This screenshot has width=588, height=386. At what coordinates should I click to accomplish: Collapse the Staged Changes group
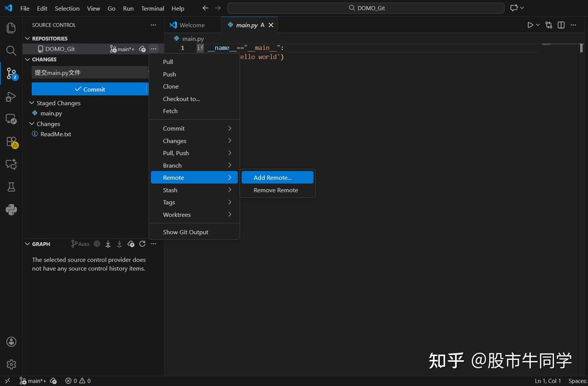coord(32,103)
